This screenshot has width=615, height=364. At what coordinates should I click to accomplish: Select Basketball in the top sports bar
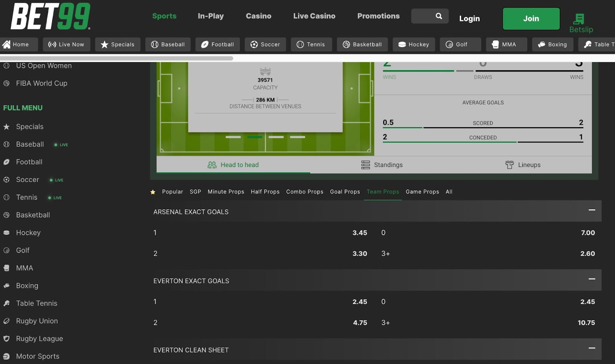[362, 45]
